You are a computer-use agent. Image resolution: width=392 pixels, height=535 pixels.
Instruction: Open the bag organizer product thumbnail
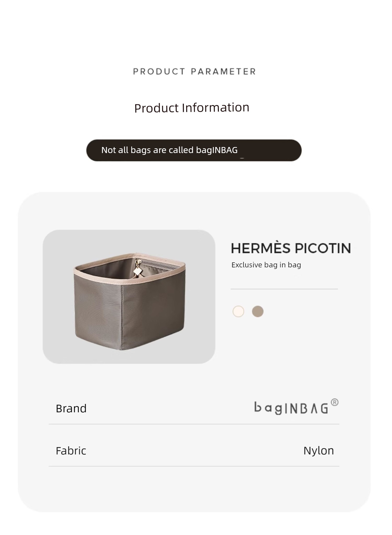[129, 297]
